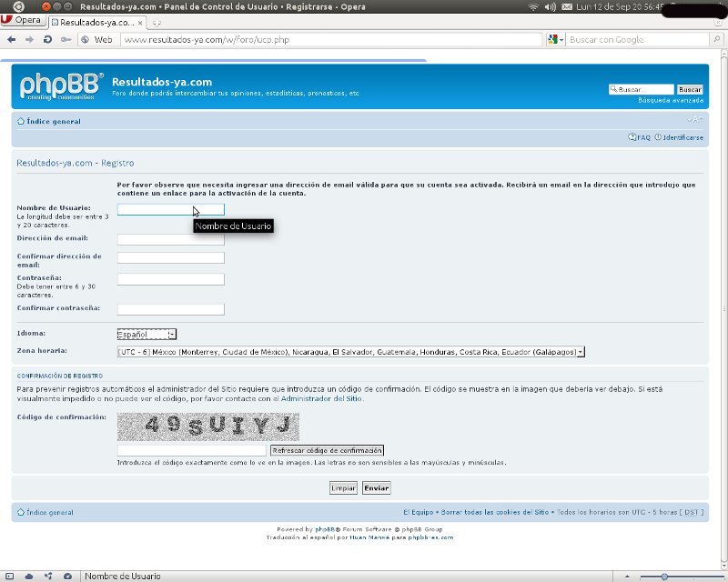Open the FAQ link
The height and width of the screenshot is (582, 728).
coord(640,137)
